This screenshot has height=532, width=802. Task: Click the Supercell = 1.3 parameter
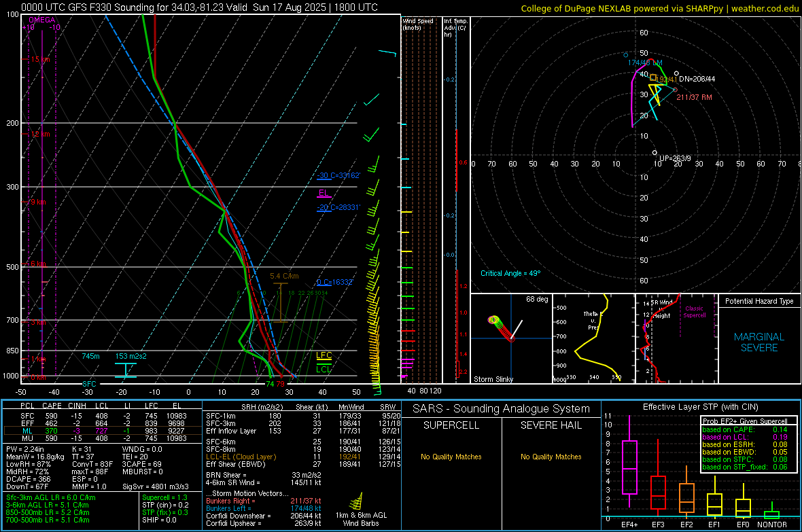click(164, 497)
